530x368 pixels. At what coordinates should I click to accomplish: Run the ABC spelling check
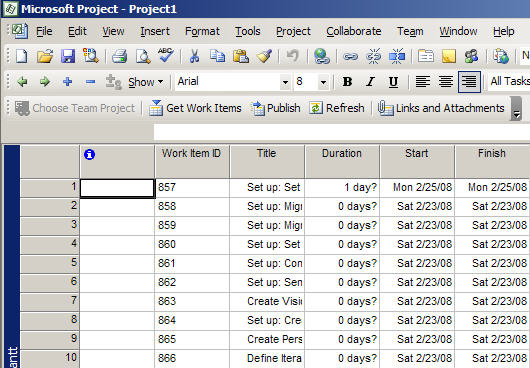(x=166, y=55)
